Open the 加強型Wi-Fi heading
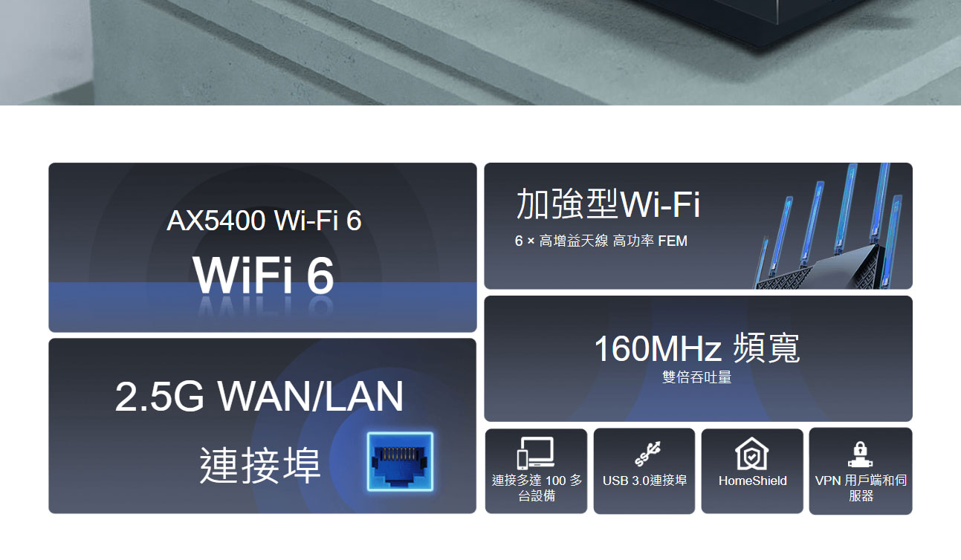Screen dimensions: 961x560 (608, 204)
